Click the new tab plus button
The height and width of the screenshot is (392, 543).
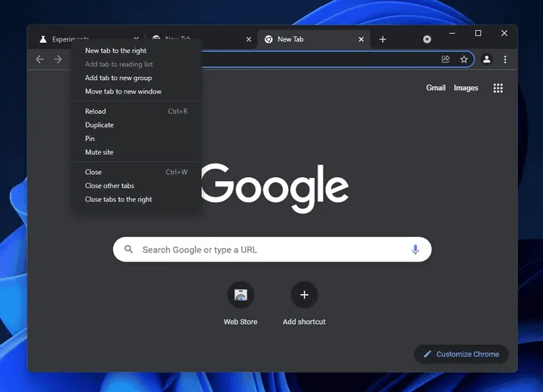coord(382,39)
